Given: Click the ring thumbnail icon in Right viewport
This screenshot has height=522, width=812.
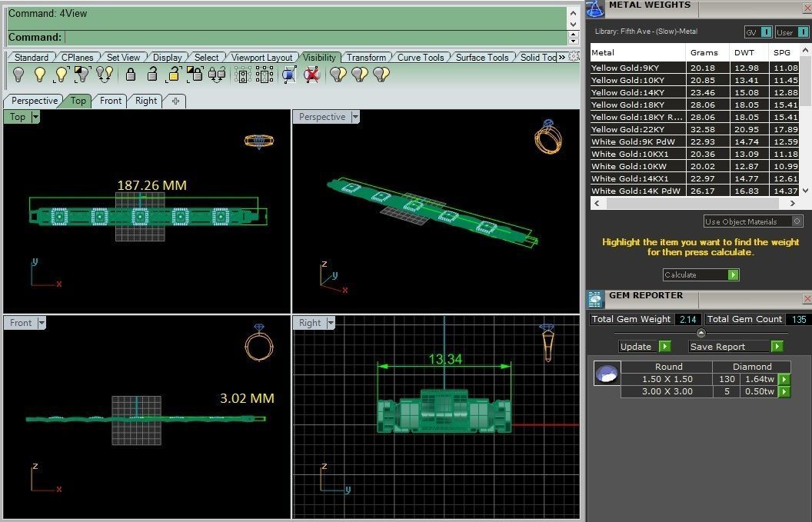Looking at the screenshot, I should (x=547, y=342).
